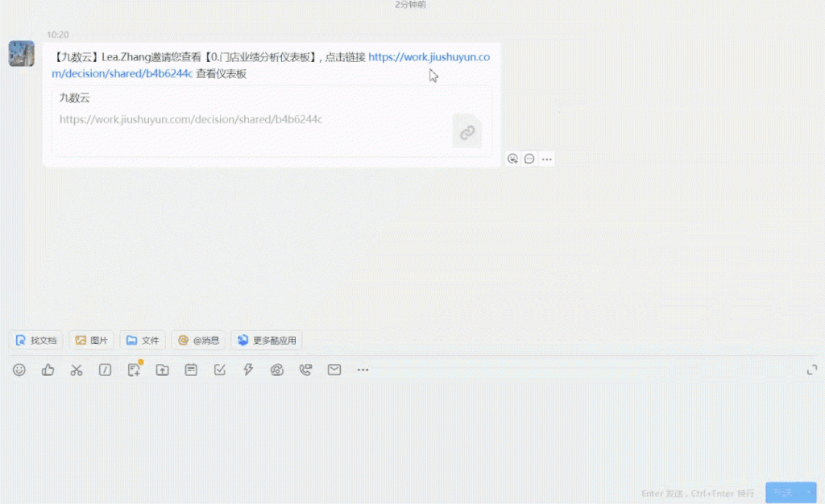Click the 图片 button to send image
Viewport: 825px width, 504px height.
point(91,340)
